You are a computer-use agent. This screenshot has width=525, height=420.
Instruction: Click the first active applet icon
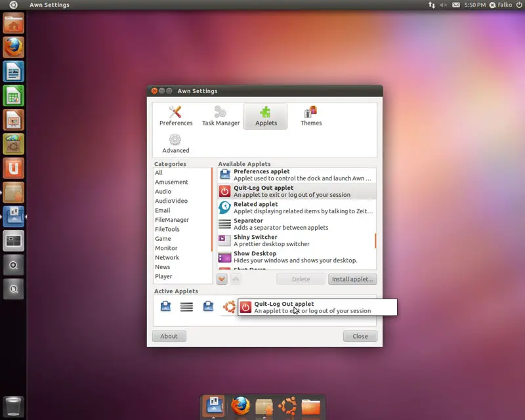[166, 306]
